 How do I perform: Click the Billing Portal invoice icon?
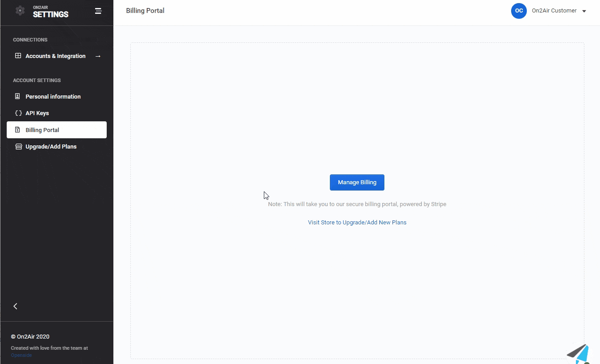click(18, 130)
